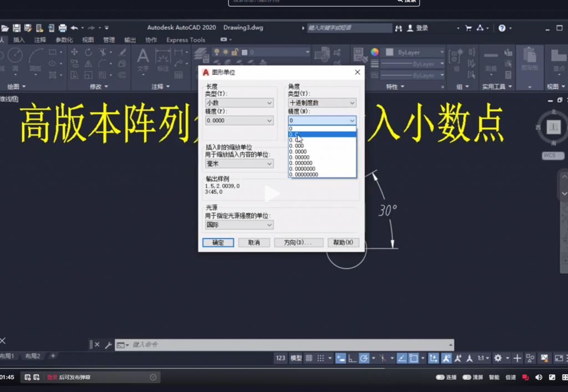568x392 pixels.
Task: Toggle polar tracking icon in status bar
Action: (364, 358)
